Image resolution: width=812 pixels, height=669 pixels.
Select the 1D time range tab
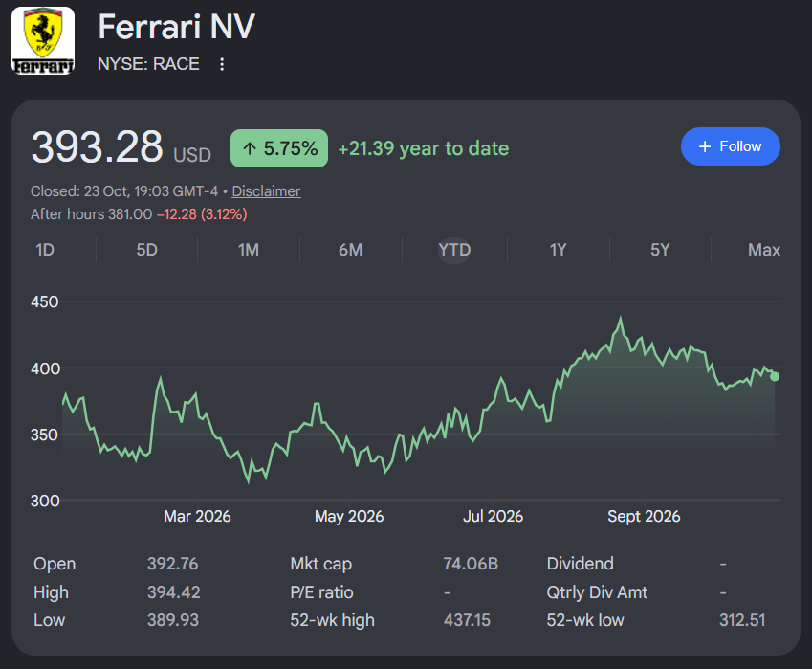pos(45,250)
